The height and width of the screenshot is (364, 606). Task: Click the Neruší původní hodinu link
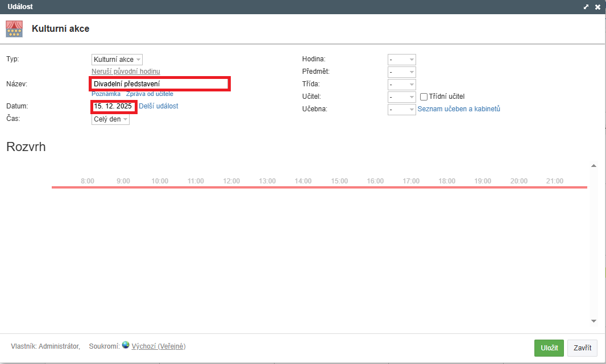pyautogui.click(x=126, y=72)
